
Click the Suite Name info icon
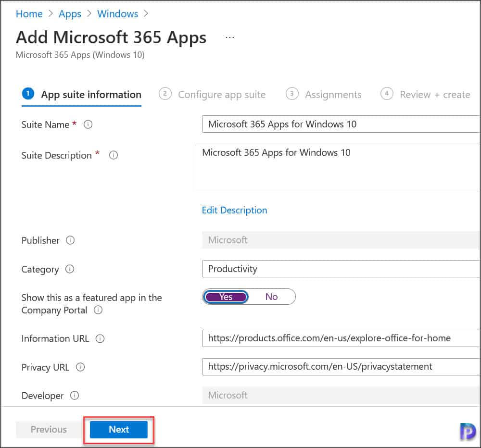[88, 124]
